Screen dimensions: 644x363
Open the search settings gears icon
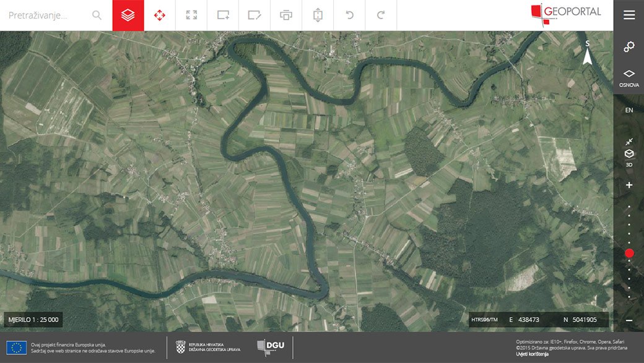(629, 46)
